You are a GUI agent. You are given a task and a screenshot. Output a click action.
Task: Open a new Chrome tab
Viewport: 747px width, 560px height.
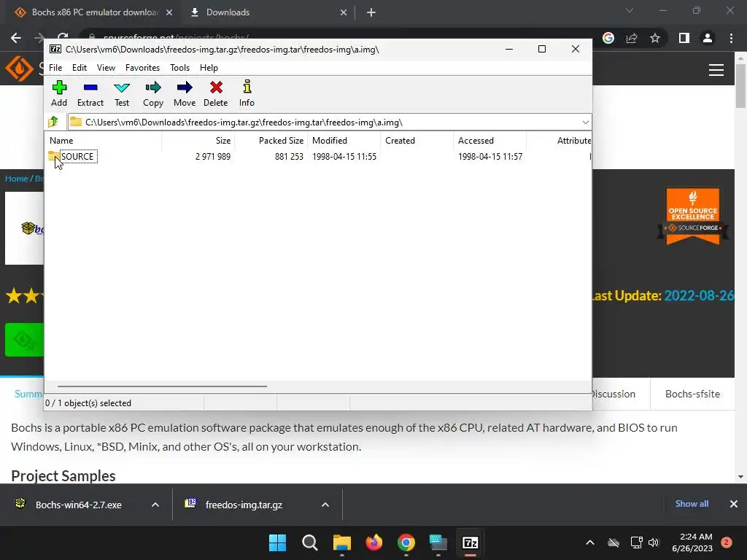coord(371,13)
